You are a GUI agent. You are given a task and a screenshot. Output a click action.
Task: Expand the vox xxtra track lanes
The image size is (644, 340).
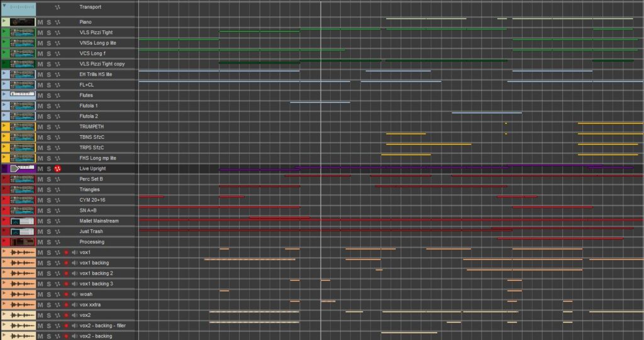(x=4, y=303)
